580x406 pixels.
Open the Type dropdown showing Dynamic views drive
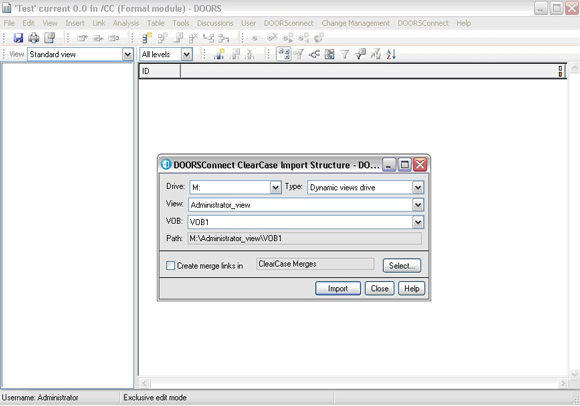click(418, 187)
